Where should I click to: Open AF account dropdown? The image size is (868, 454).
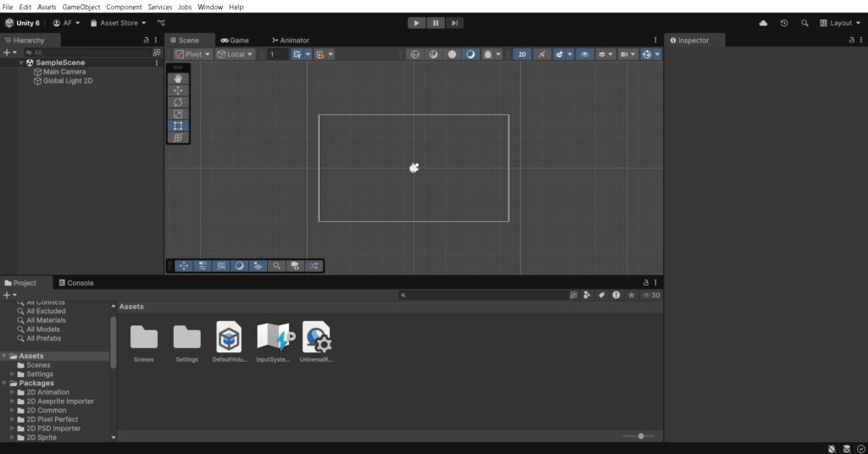[66, 23]
